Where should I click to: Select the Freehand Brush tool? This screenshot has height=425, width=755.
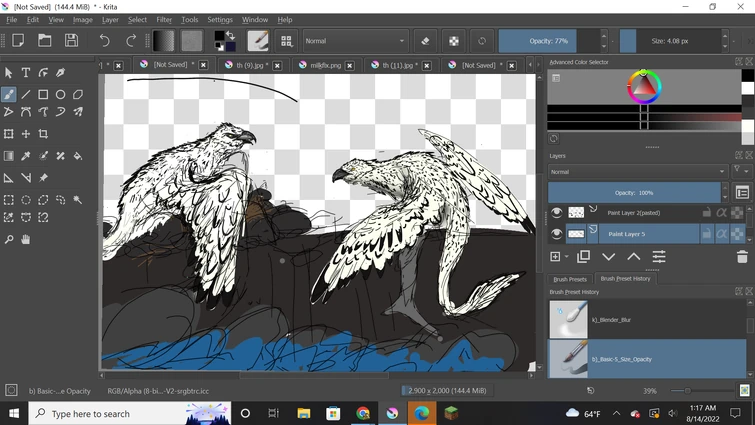coord(9,94)
